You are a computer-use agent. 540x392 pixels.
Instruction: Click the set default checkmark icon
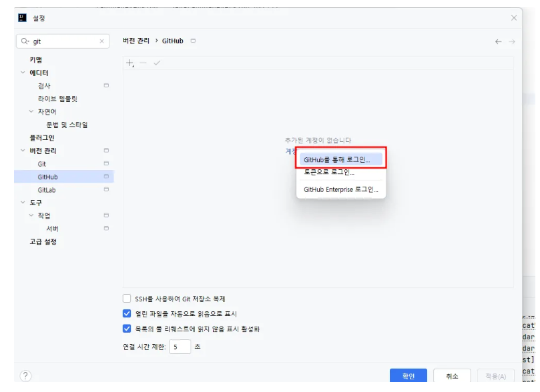[x=157, y=63]
